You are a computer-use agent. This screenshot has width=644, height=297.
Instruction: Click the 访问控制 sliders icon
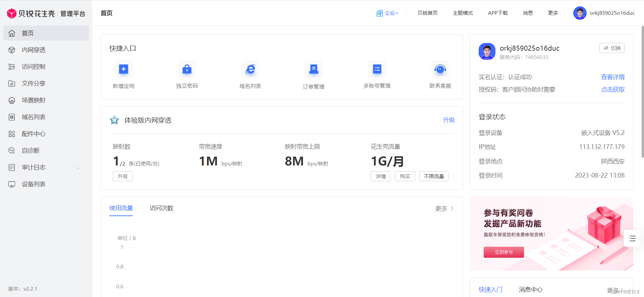coord(12,67)
